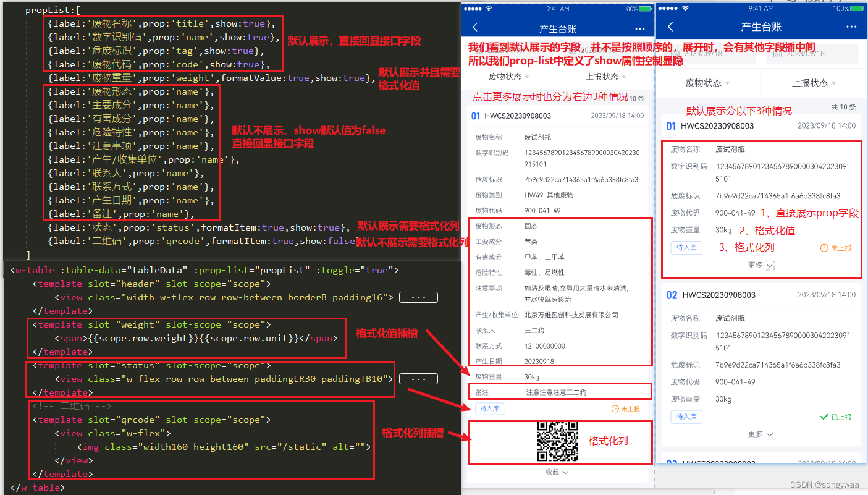Click the 共 10 条 count in right phone
This screenshot has width=868, height=495.
click(x=843, y=107)
